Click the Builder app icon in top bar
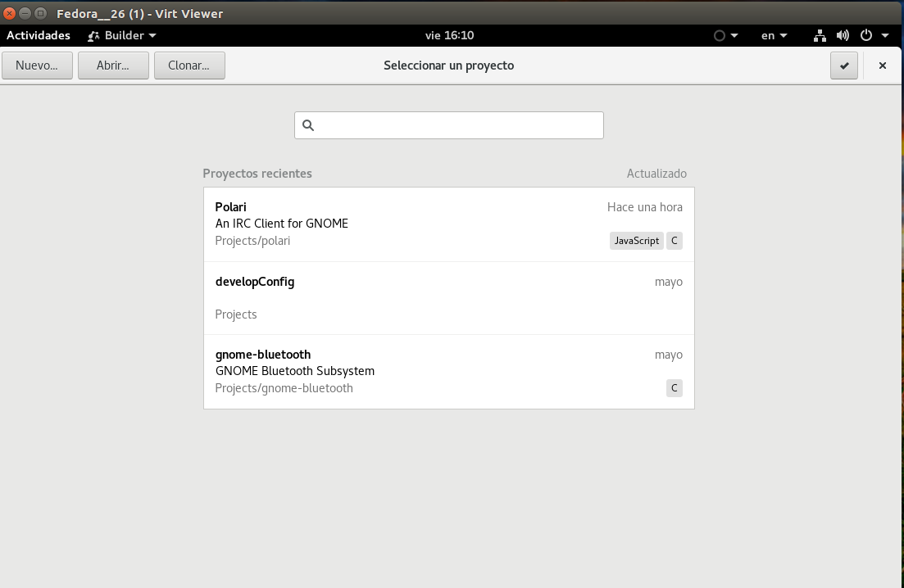The width and height of the screenshot is (904, 588). [93, 36]
